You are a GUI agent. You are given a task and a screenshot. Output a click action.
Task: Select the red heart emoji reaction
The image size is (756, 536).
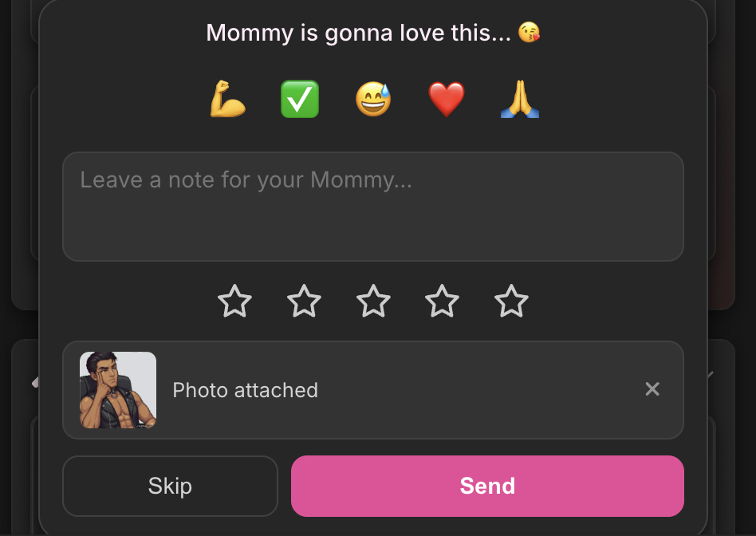pos(446,99)
